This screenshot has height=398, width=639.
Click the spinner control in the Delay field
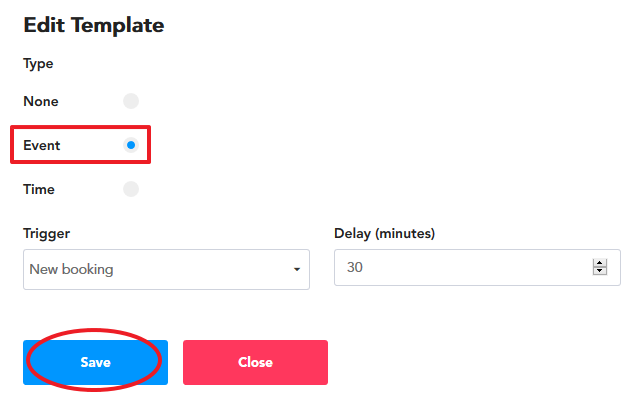tap(599, 267)
